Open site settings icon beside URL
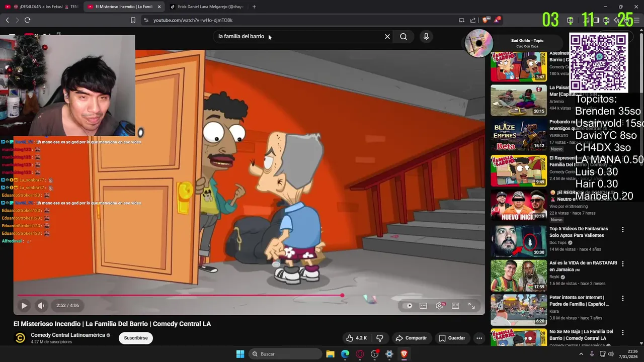This screenshot has width=644, height=362. point(146,20)
